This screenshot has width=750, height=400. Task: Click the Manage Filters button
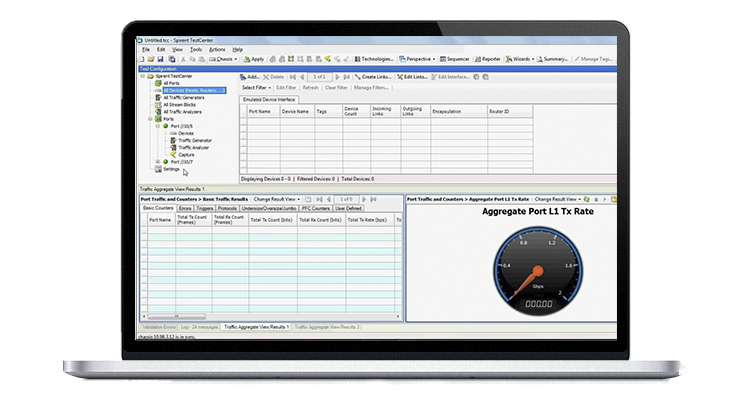click(371, 88)
